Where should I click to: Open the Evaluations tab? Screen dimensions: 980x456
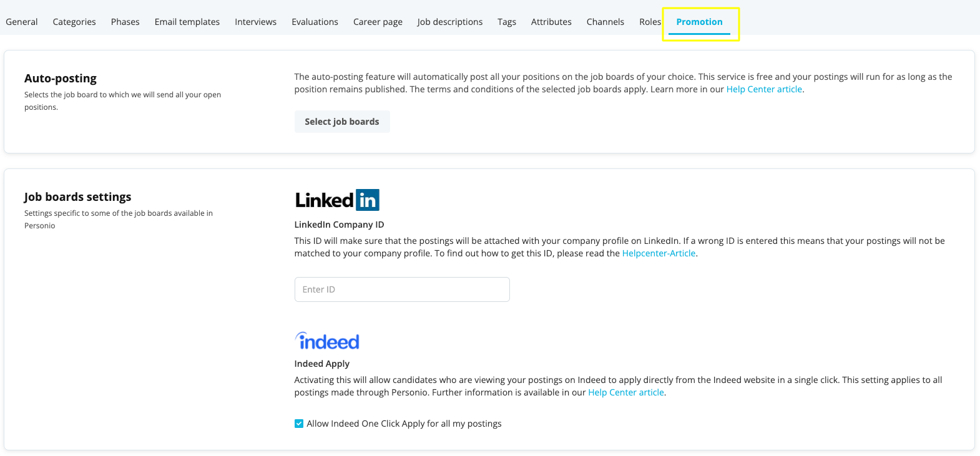point(315,22)
